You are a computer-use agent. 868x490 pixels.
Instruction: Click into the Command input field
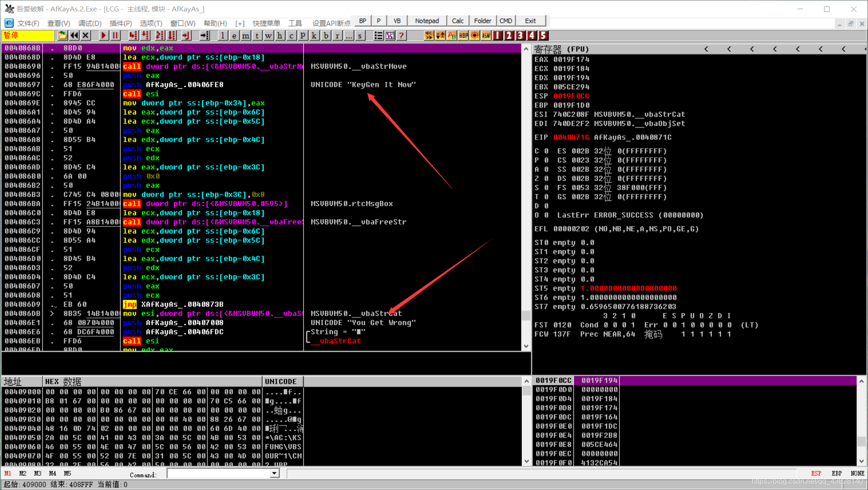(x=219, y=474)
